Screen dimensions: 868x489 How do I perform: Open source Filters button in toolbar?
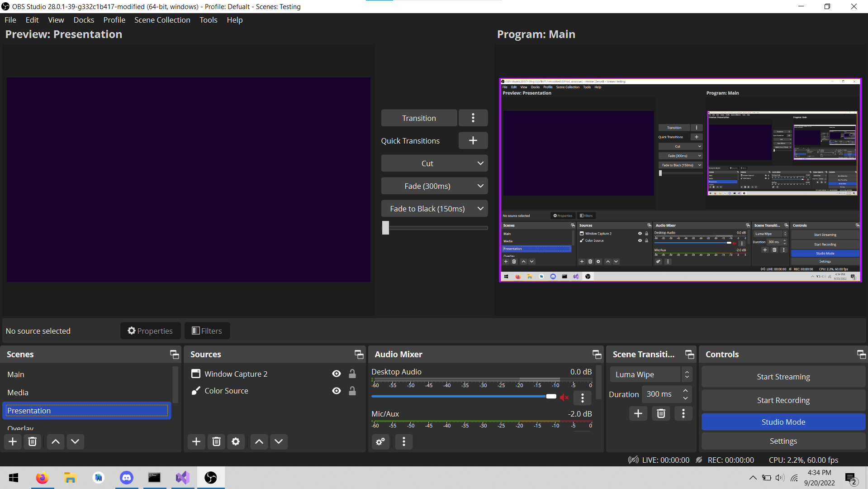click(x=207, y=331)
